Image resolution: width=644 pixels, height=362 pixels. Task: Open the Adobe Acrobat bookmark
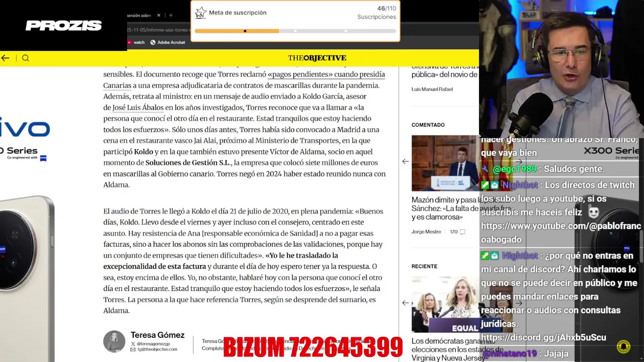(168, 43)
